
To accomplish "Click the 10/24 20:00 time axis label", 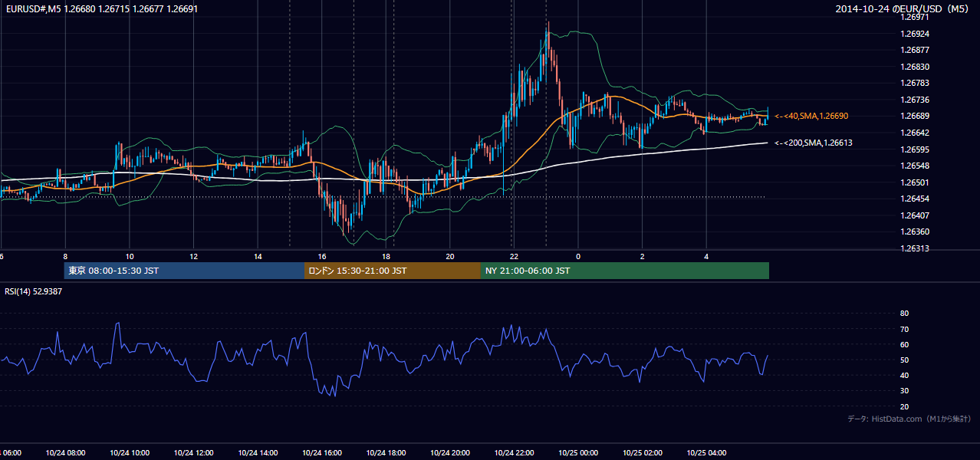I will click(450, 452).
